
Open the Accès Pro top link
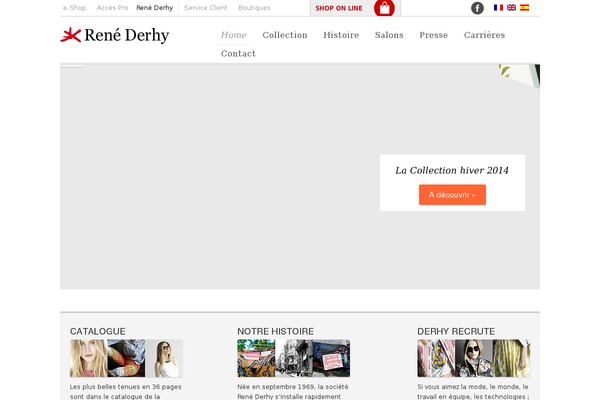point(112,8)
